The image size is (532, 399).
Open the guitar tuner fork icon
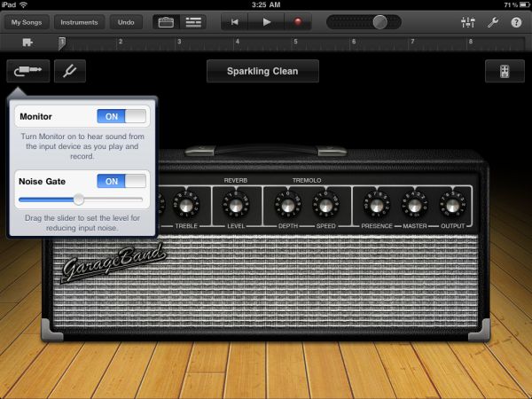(70, 71)
